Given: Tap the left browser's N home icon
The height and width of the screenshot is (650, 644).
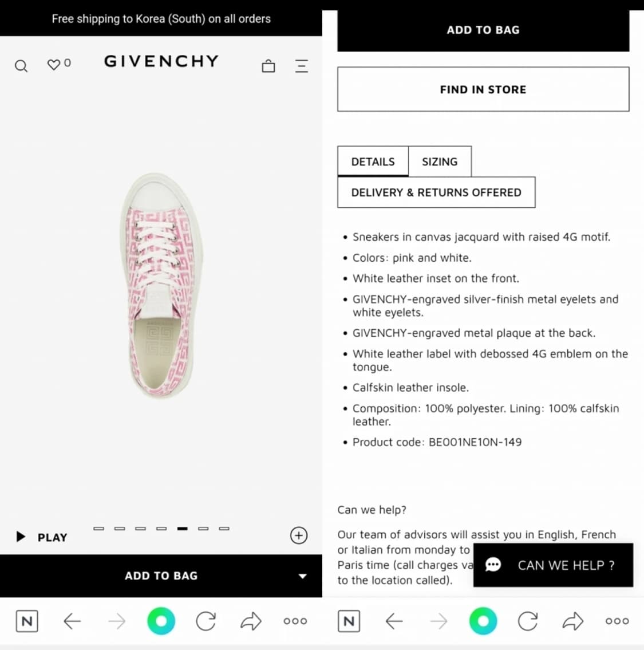Looking at the screenshot, I should [x=27, y=621].
